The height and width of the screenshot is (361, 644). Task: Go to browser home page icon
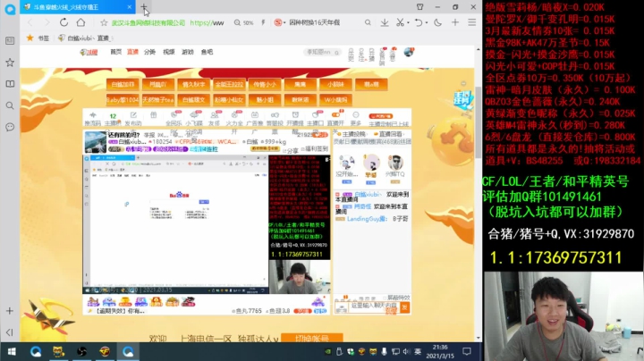click(80, 22)
